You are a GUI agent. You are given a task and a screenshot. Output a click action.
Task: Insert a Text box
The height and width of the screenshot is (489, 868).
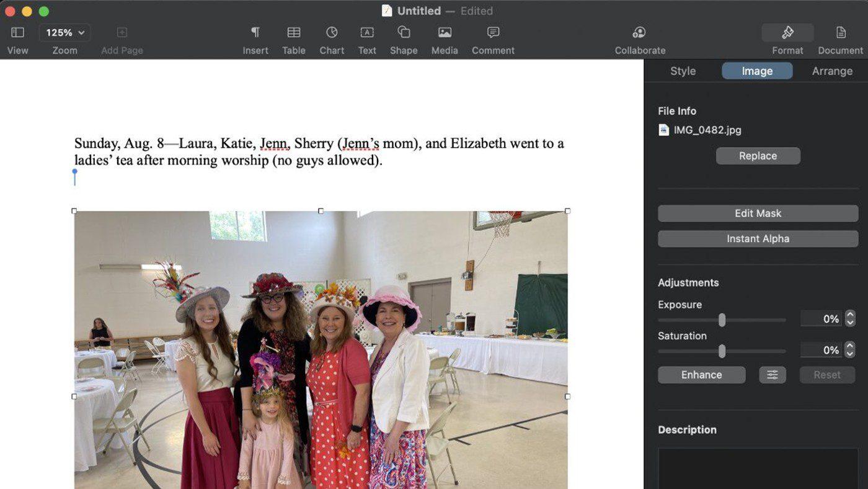point(367,37)
